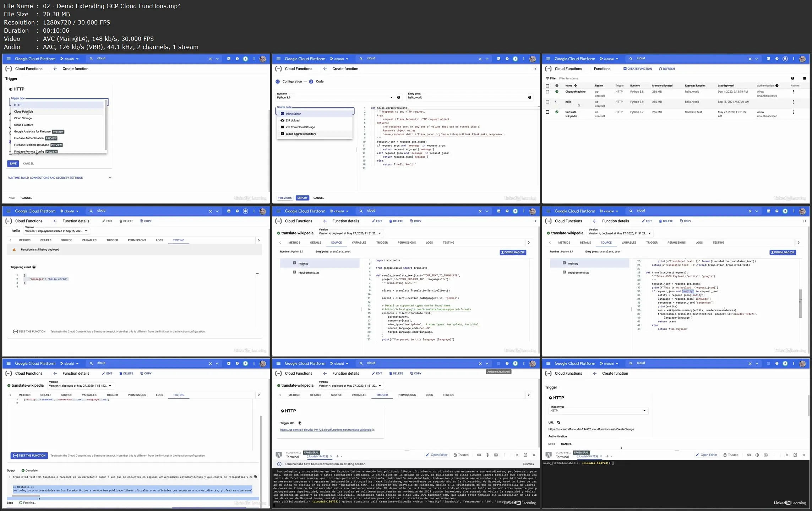Toggle keyboard icon in Cloud Shell below Trigger URL
The height and width of the screenshot is (511, 812).
click(x=479, y=455)
